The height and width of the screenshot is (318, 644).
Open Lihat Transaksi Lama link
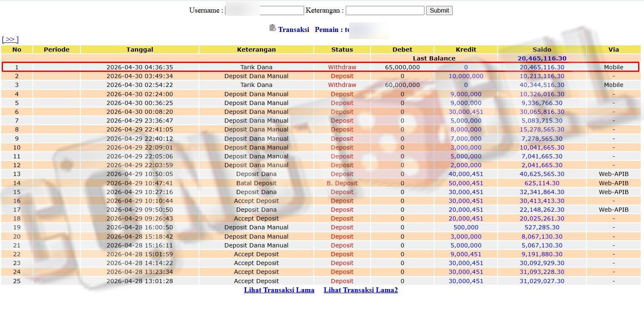279,290
